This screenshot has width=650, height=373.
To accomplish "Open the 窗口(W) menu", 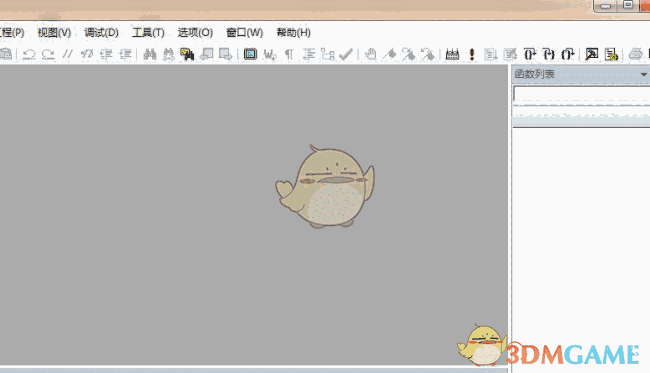I will pyautogui.click(x=245, y=32).
